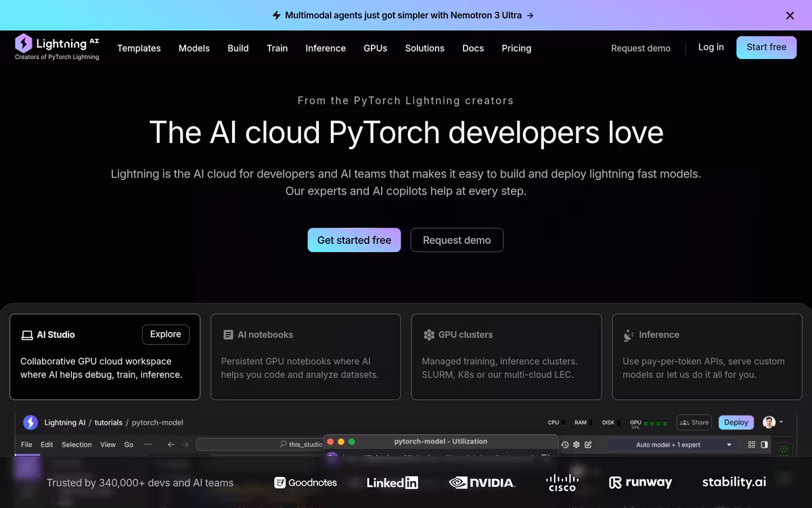Open the Train menu

pos(277,48)
